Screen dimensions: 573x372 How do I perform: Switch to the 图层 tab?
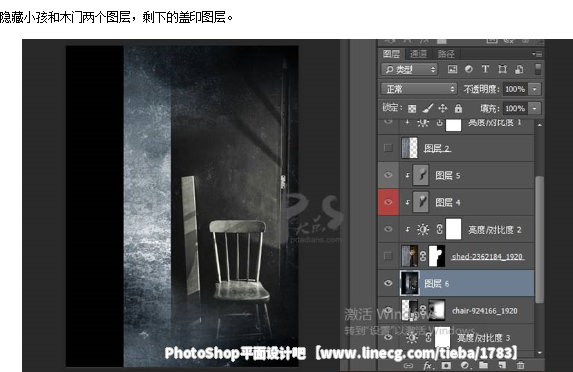pyautogui.click(x=391, y=54)
